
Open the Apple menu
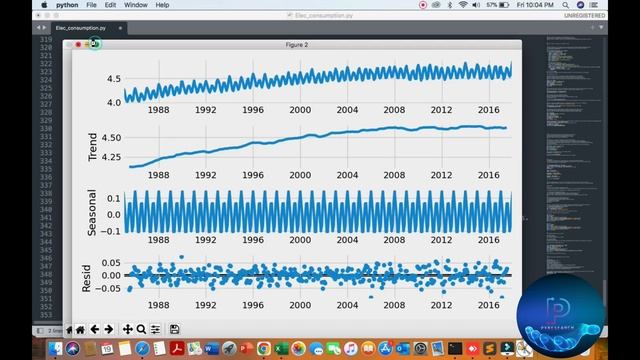(x=44, y=5)
